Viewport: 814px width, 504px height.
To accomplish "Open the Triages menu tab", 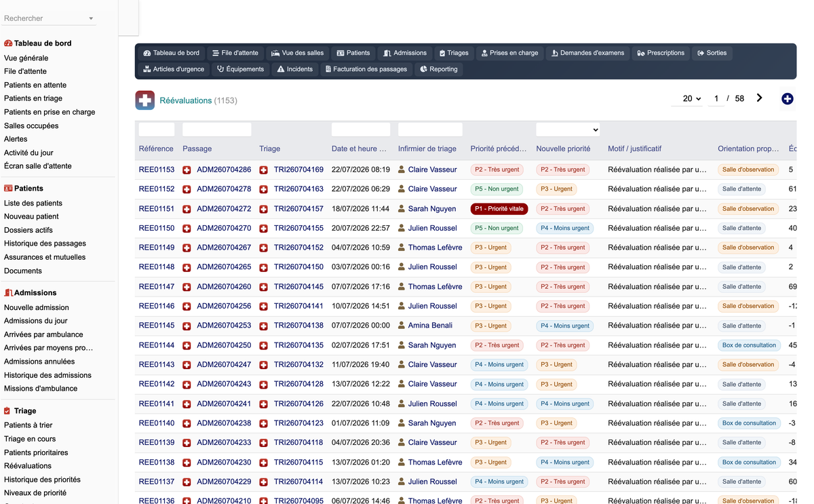I will [x=454, y=53].
